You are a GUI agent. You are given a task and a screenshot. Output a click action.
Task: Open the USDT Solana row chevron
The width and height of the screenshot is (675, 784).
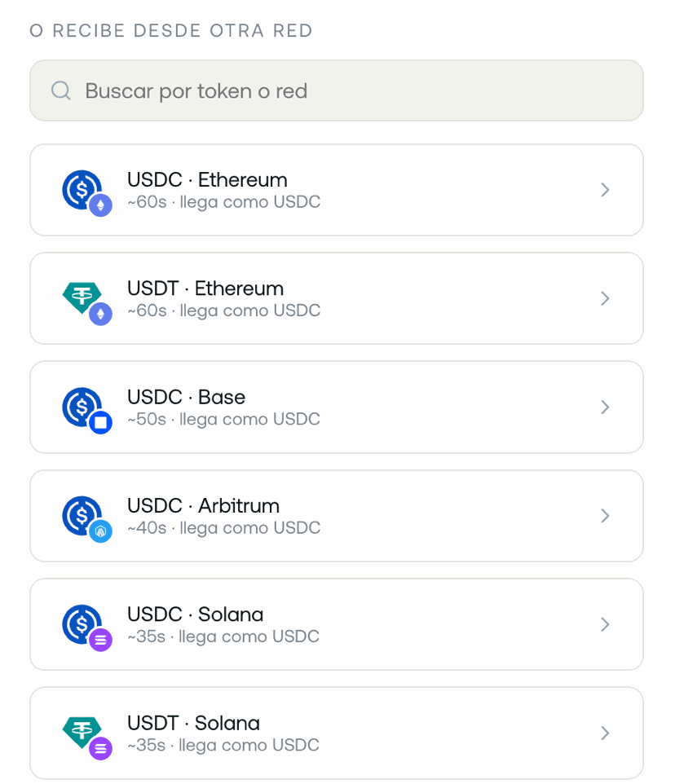pos(605,733)
